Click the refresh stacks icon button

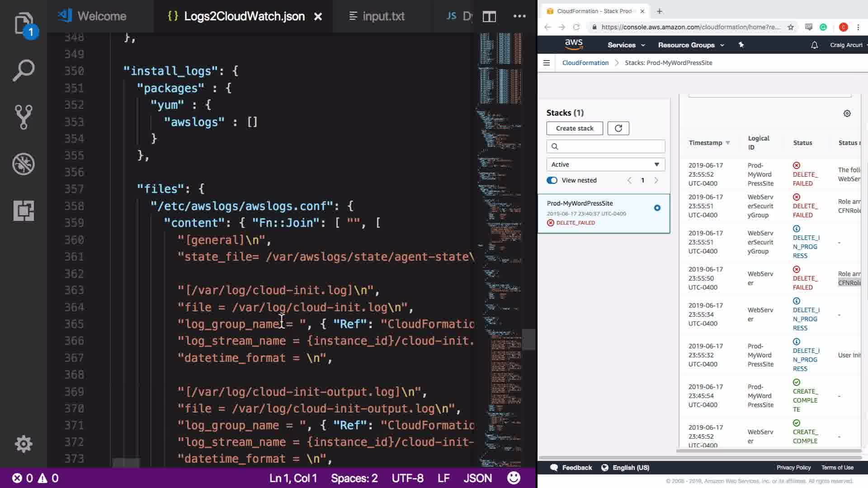(618, 128)
